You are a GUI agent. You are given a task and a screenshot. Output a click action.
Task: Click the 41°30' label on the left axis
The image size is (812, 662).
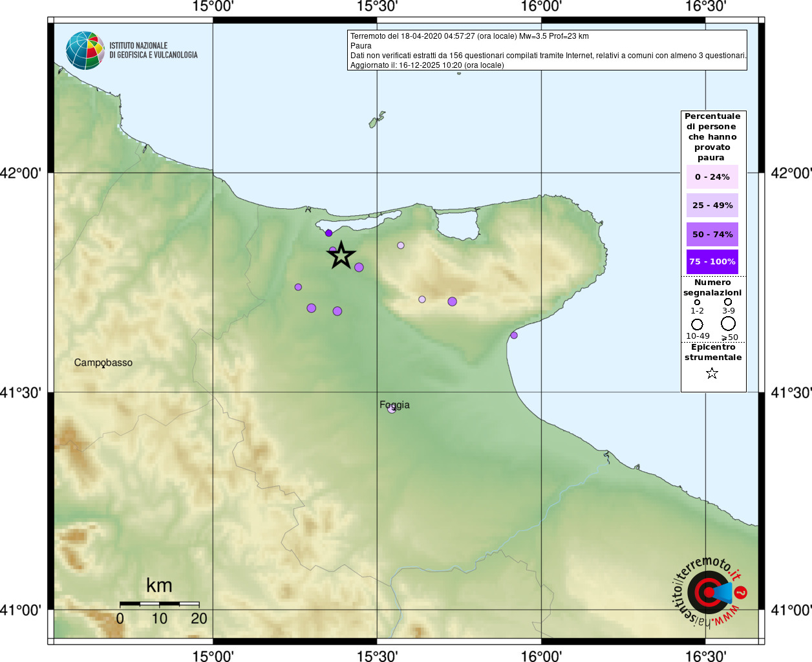point(21,392)
